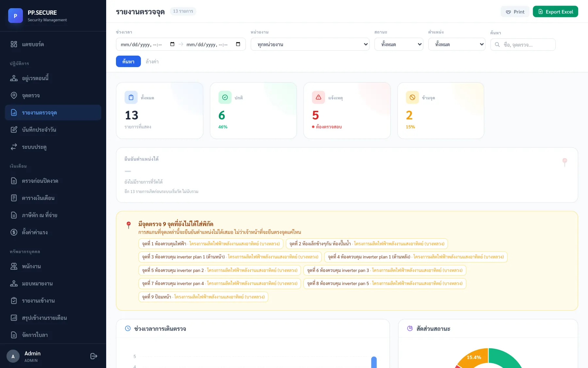Select the พนักงาน people icon
The image size is (588, 368).
[14, 266]
